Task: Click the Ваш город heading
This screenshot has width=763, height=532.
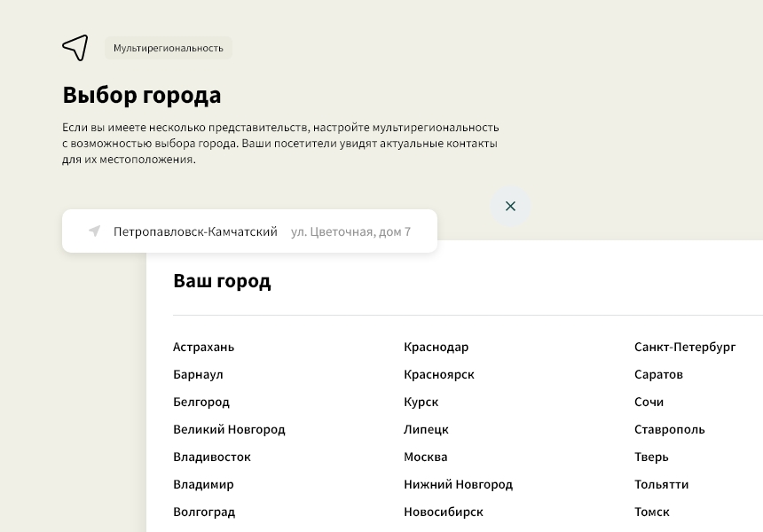Action: 222,281
